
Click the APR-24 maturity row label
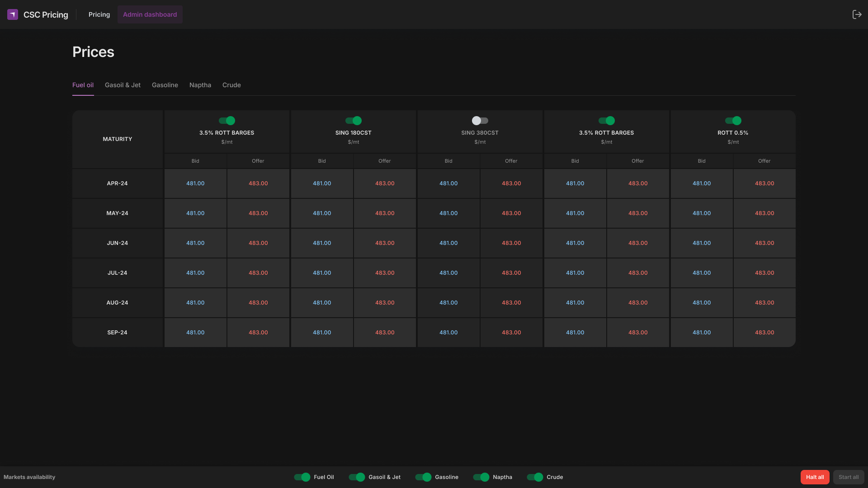pos(118,183)
